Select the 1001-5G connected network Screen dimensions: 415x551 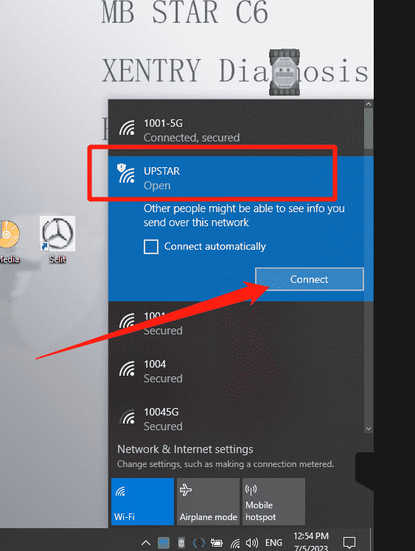[236, 130]
